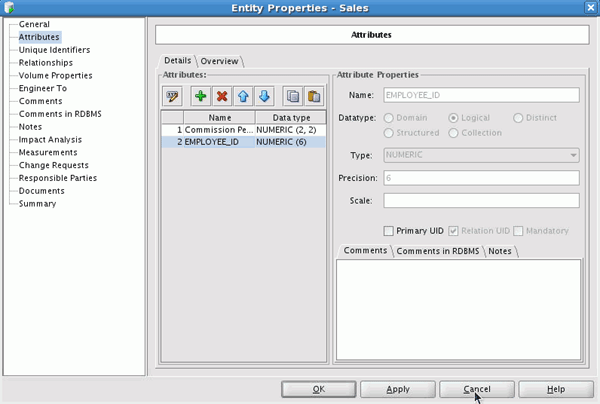Select Documents in the left tree

click(x=41, y=191)
